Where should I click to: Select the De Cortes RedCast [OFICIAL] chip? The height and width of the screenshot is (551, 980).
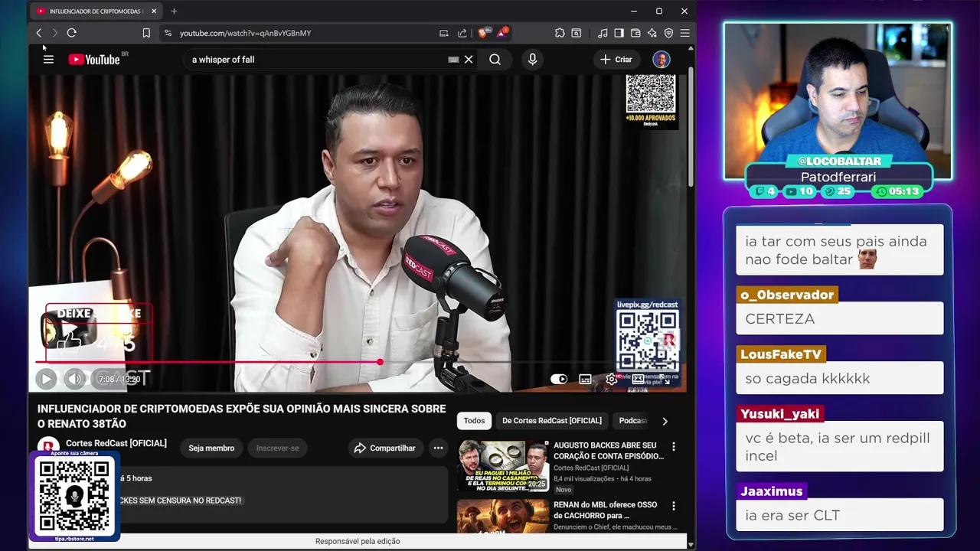pyautogui.click(x=552, y=421)
